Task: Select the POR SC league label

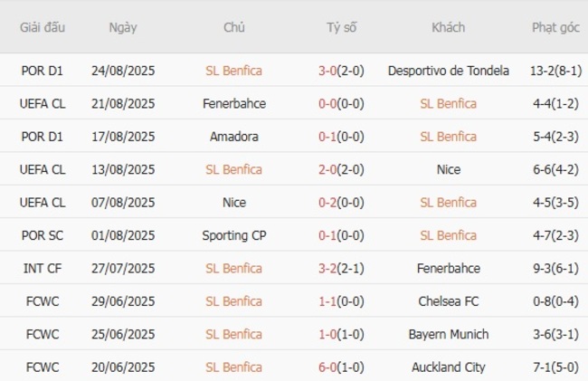Action: pos(42,235)
